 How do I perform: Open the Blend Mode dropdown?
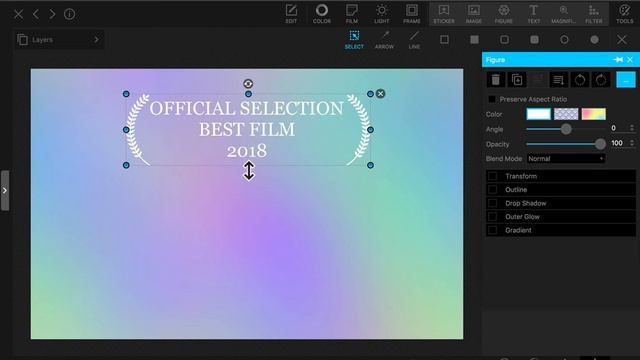click(x=566, y=159)
